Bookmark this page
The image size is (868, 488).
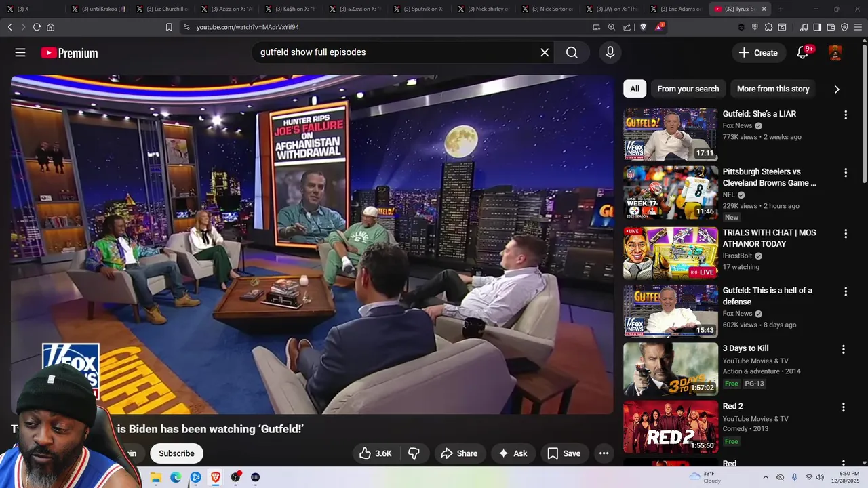169,27
